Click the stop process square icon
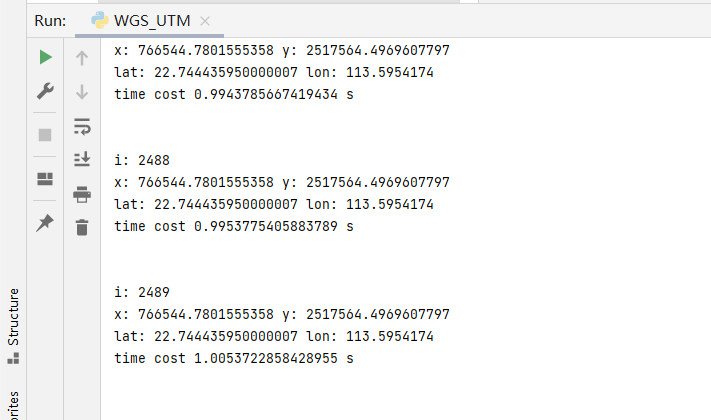The width and height of the screenshot is (711, 420). click(45, 135)
